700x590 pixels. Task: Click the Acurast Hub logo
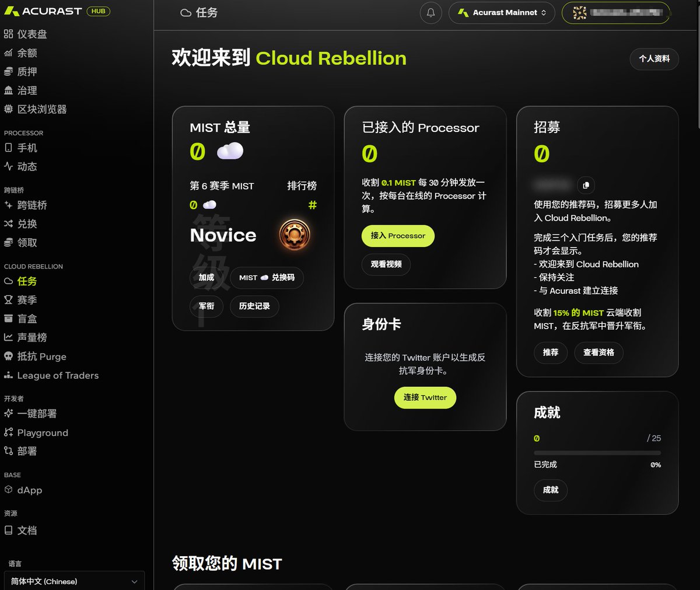point(57,11)
